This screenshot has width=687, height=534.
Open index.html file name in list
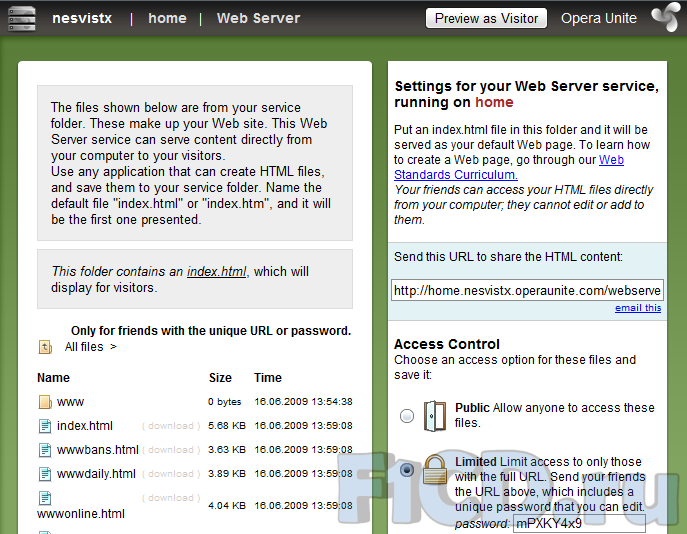(x=85, y=426)
